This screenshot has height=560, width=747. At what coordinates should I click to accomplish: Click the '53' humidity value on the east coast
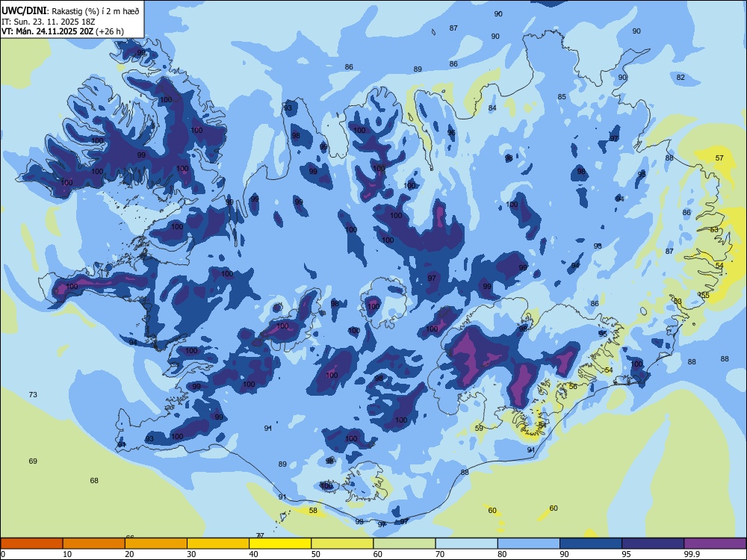[x=714, y=229]
